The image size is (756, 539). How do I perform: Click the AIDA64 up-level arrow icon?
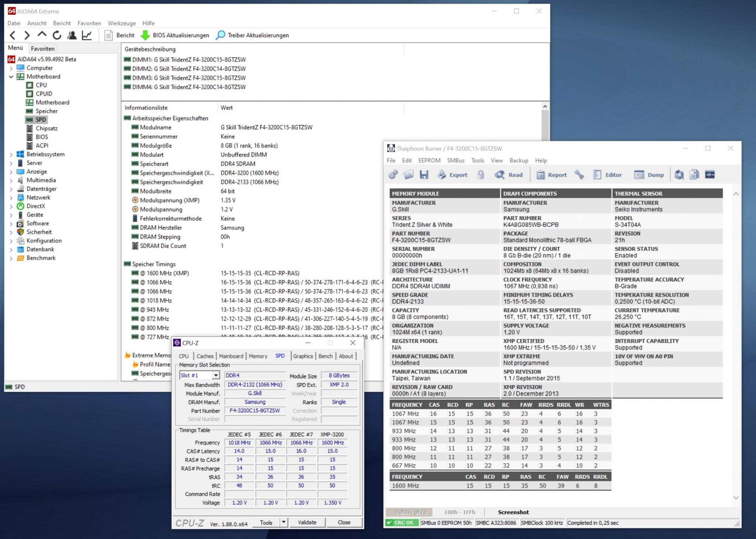pos(42,35)
